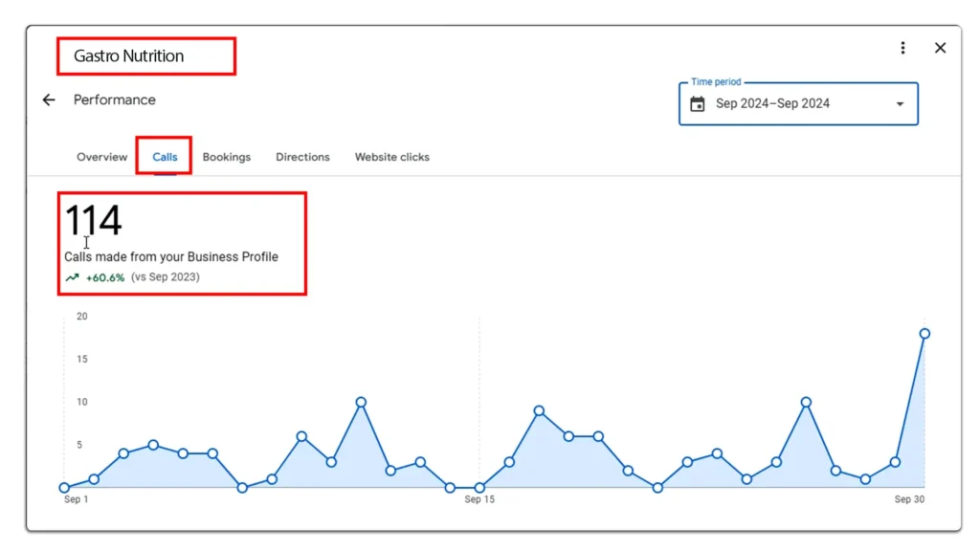Click the 114 total calls number
The image size is (980, 551).
[x=93, y=221]
